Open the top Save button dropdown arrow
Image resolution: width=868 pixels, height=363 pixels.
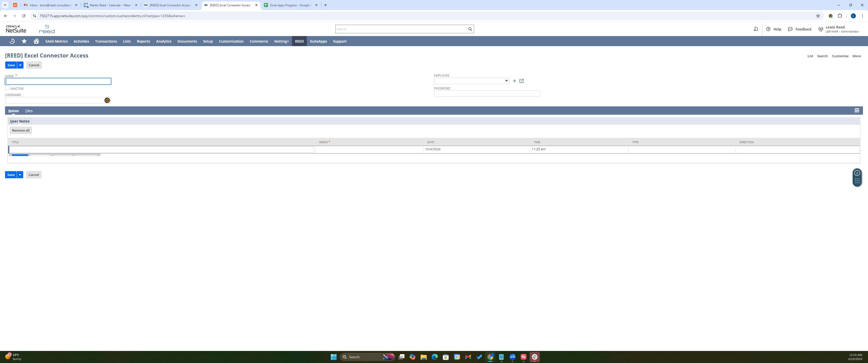(x=20, y=65)
